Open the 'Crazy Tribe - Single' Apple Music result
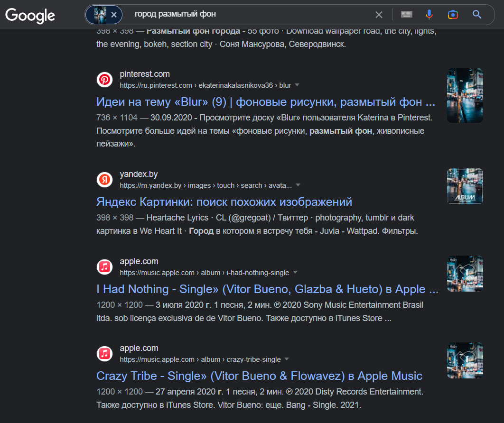Screen dimensions: 504x423 (259, 376)
